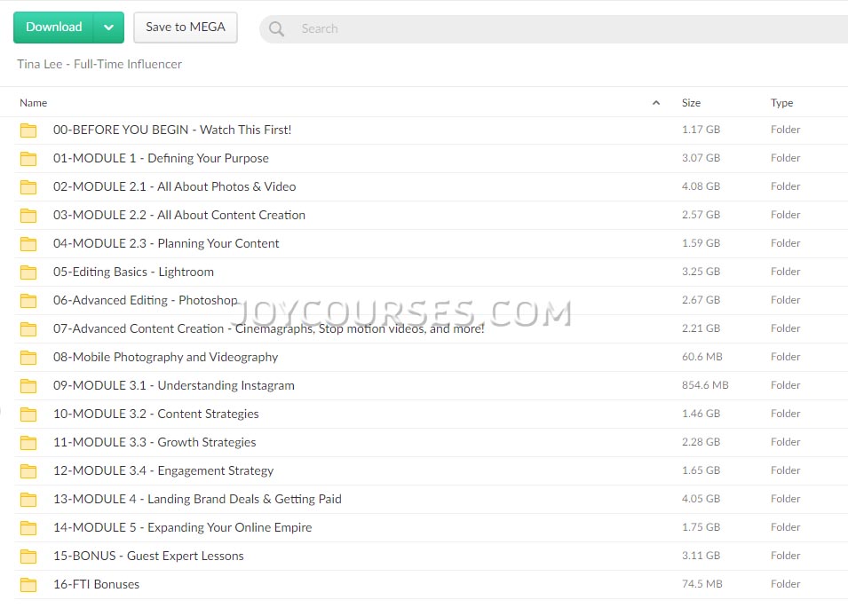The image size is (848, 616).
Task: Click the '1.46 GB' size value
Action: click(x=701, y=414)
